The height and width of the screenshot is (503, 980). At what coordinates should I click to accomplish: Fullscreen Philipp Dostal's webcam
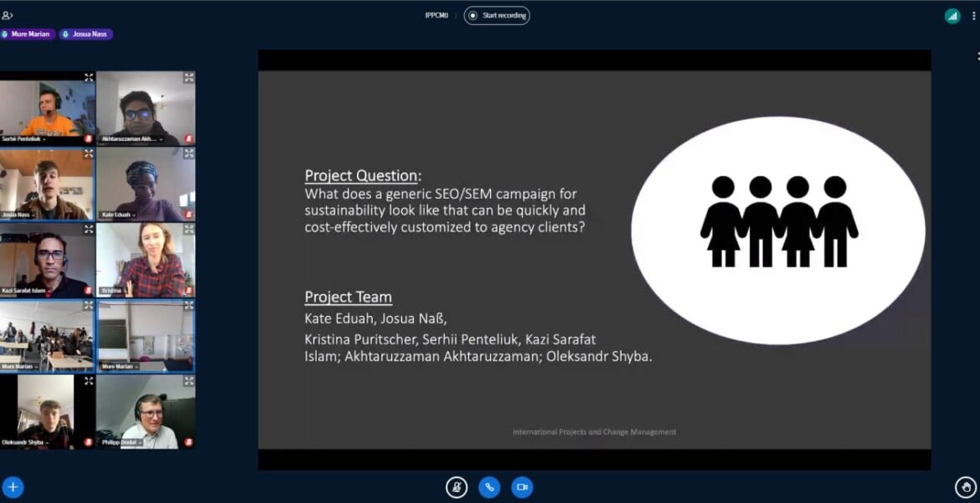pos(188,381)
